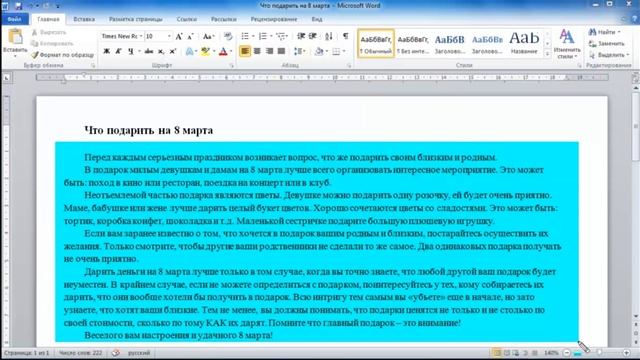640x360 pixels.
Task: Select the Format Painter (Формат по образцу)
Action: pos(63,54)
